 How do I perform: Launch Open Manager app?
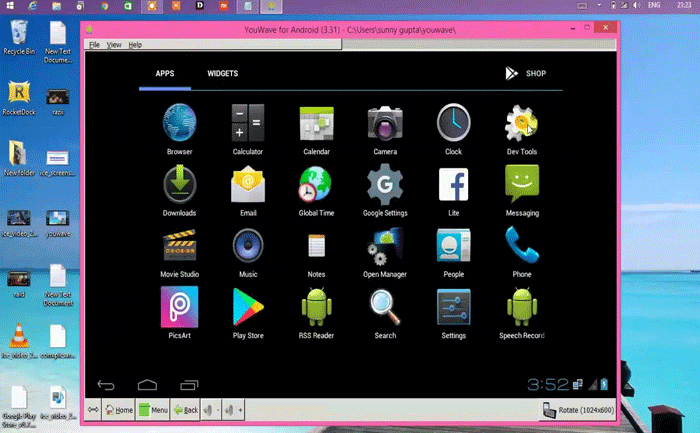coord(385,252)
